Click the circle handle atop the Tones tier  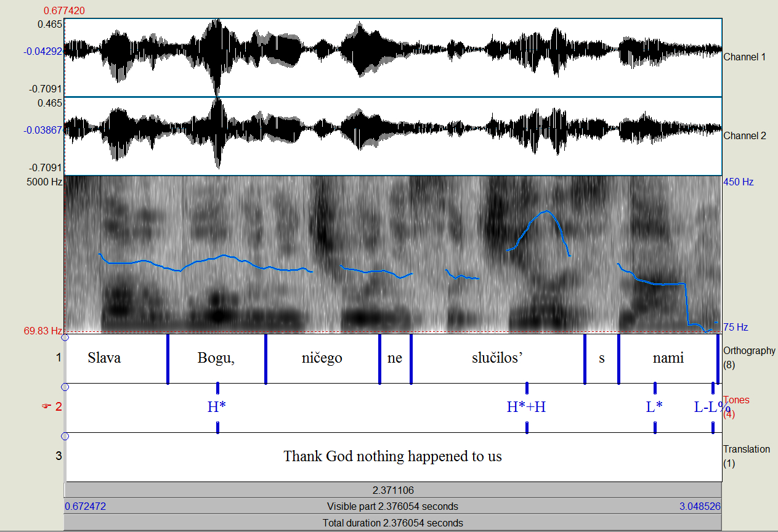pos(65,387)
